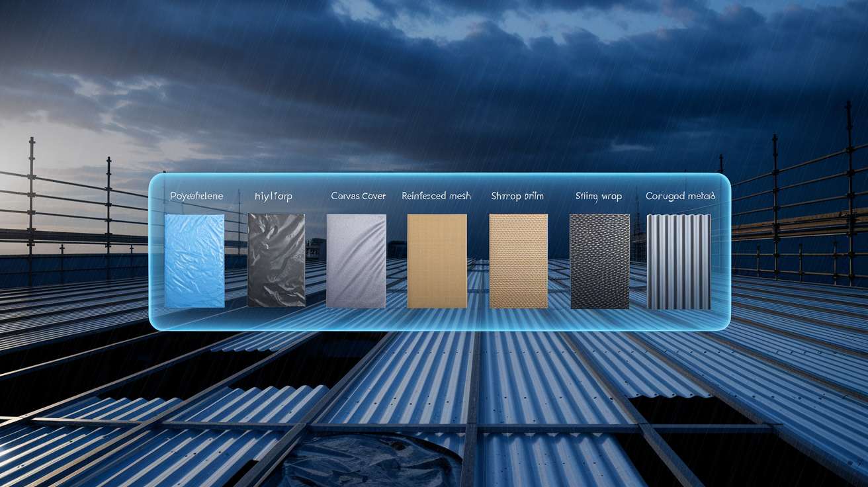Pick the smooth tan material swatch
Viewport: 868px width, 487px height.
tap(437, 261)
